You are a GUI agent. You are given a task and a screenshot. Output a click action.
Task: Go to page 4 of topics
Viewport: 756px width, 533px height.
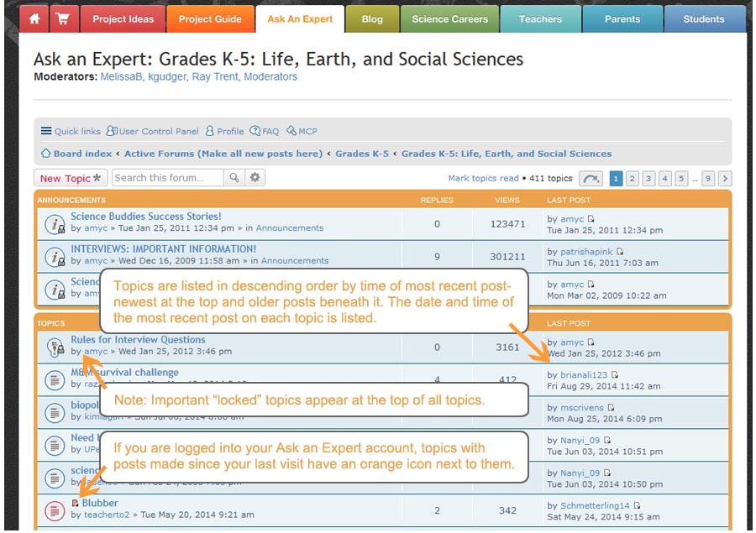coord(665,179)
